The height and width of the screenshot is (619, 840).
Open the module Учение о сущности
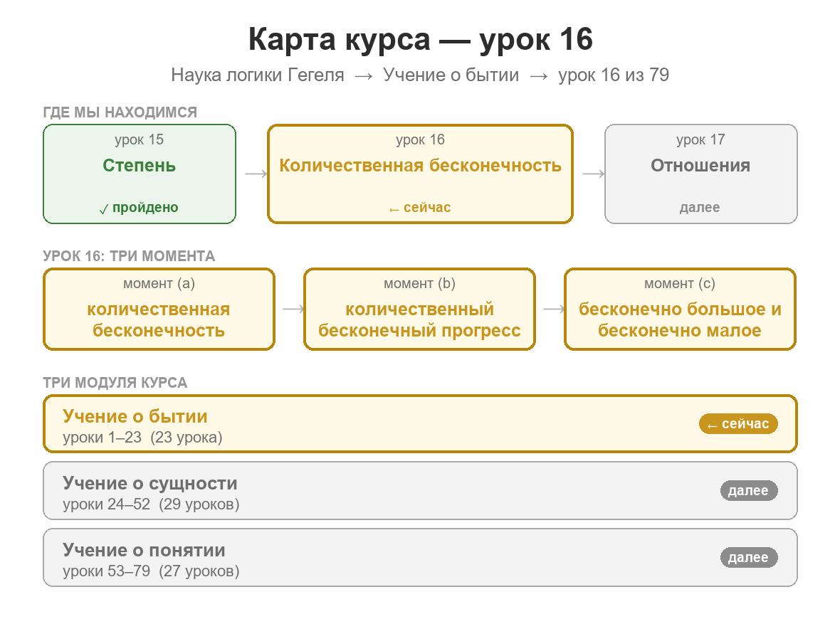[420, 490]
